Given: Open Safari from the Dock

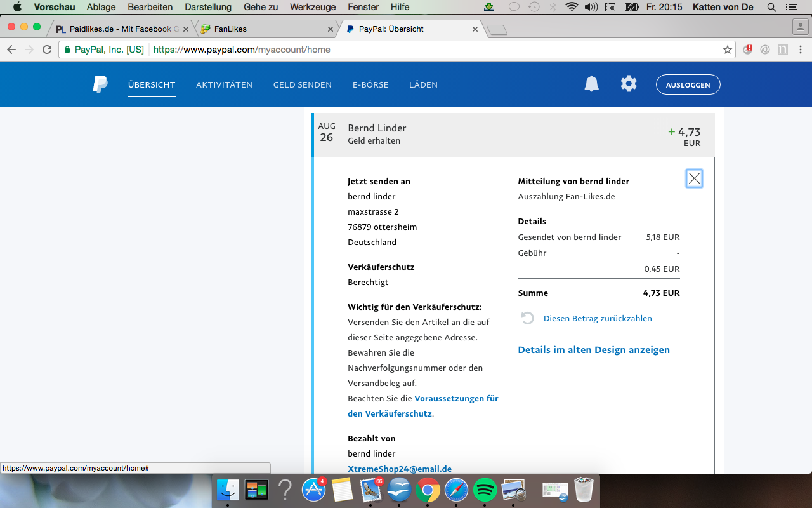Looking at the screenshot, I should pyautogui.click(x=456, y=490).
